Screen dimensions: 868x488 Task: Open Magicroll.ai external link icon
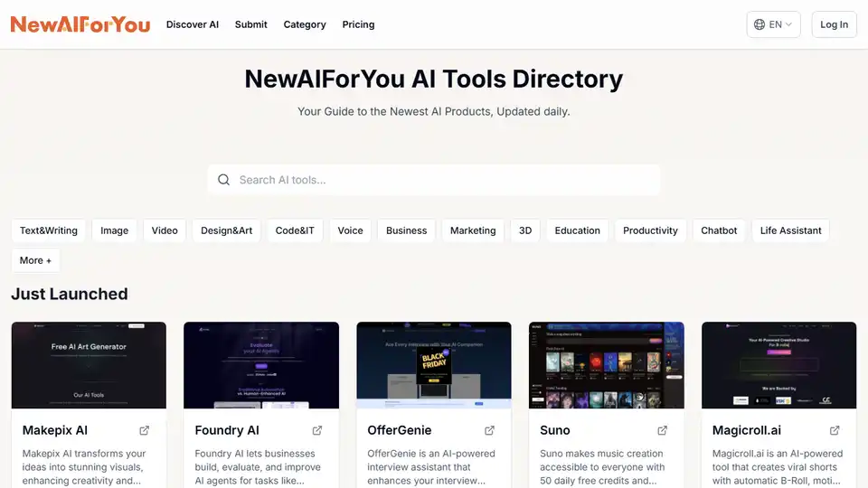coord(835,430)
